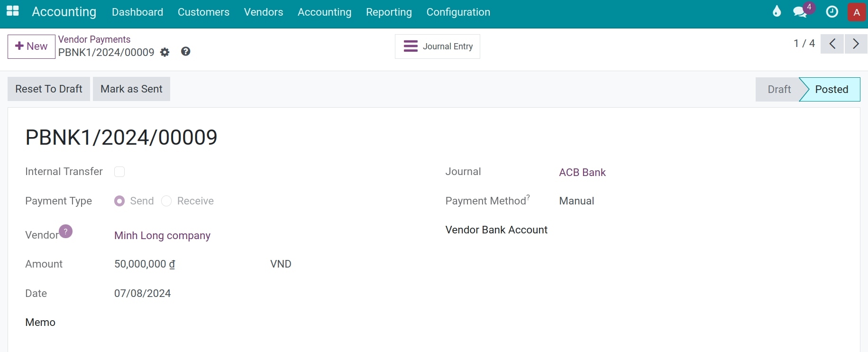Open the Vendors menu
The height and width of the screenshot is (352, 868).
click(x=264, y=12)
